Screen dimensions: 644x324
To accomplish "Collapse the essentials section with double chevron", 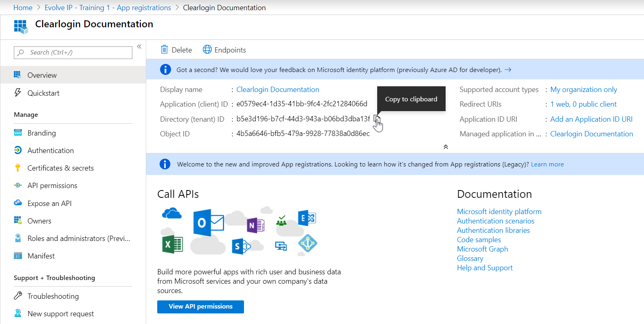I will [x=446, y=147].
